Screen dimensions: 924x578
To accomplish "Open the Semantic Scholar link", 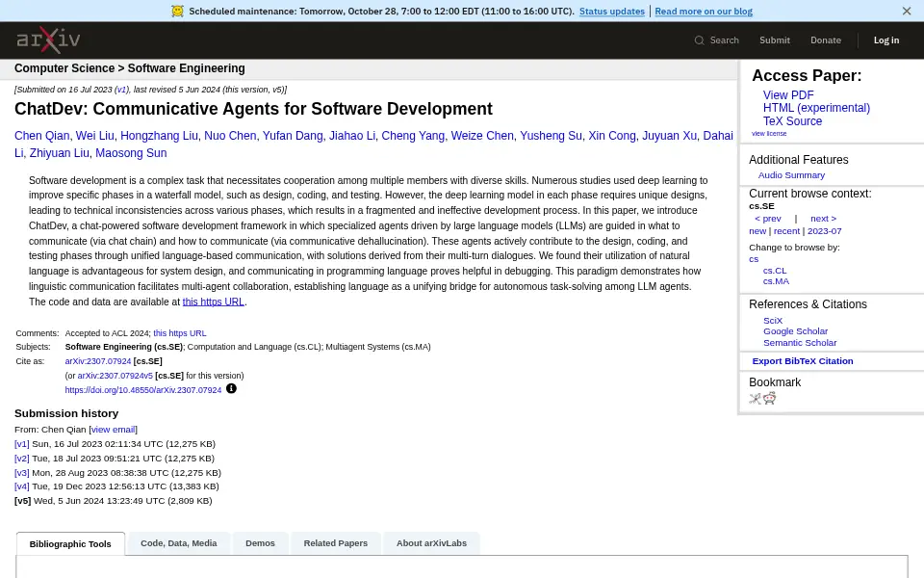I will (800, 343).
